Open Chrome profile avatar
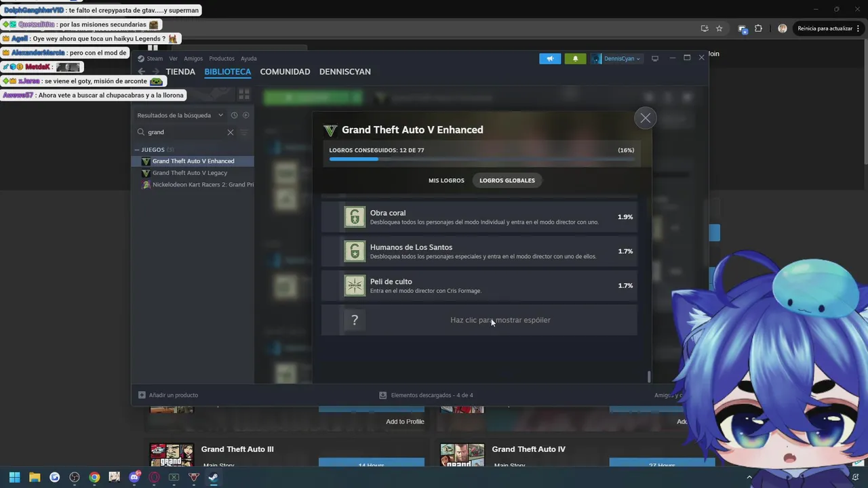Image resolution: width=868 pixels, height=488 pixels. coord(783,28)
